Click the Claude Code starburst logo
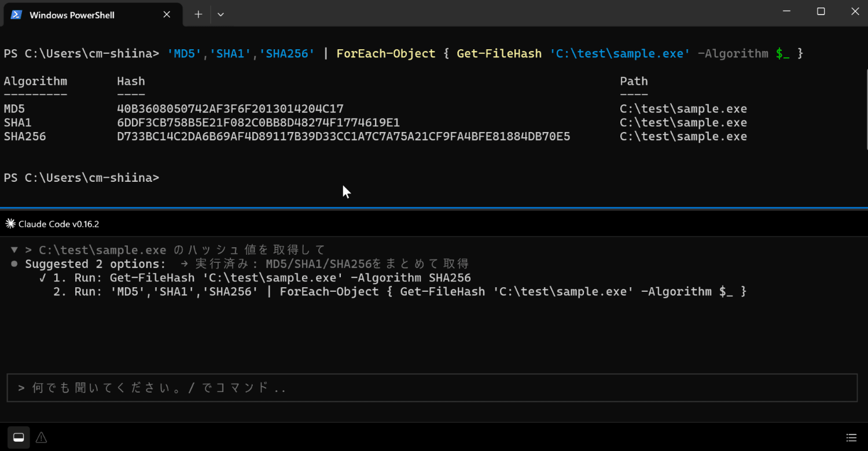 (10, 224)
